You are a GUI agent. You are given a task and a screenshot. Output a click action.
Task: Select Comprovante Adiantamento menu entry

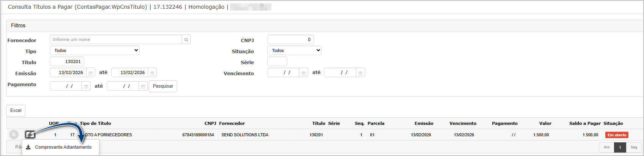coord(63,147)
